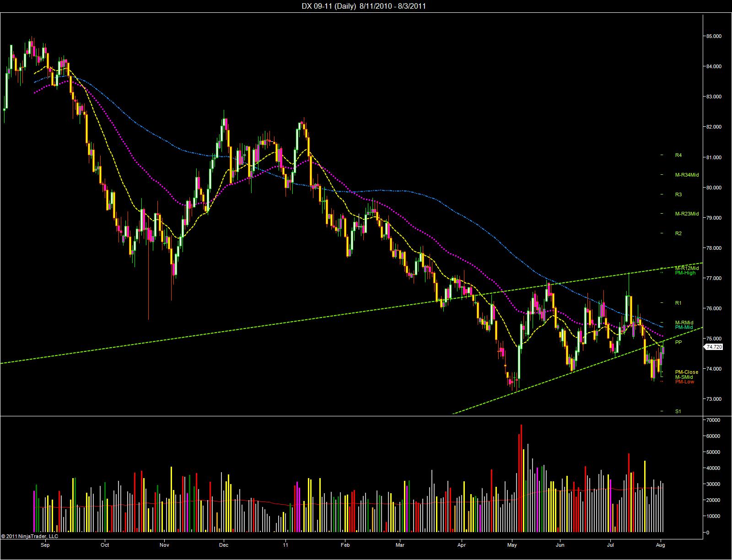
Task: Click the 11 year marker on time axis
Action: point(285,545)
